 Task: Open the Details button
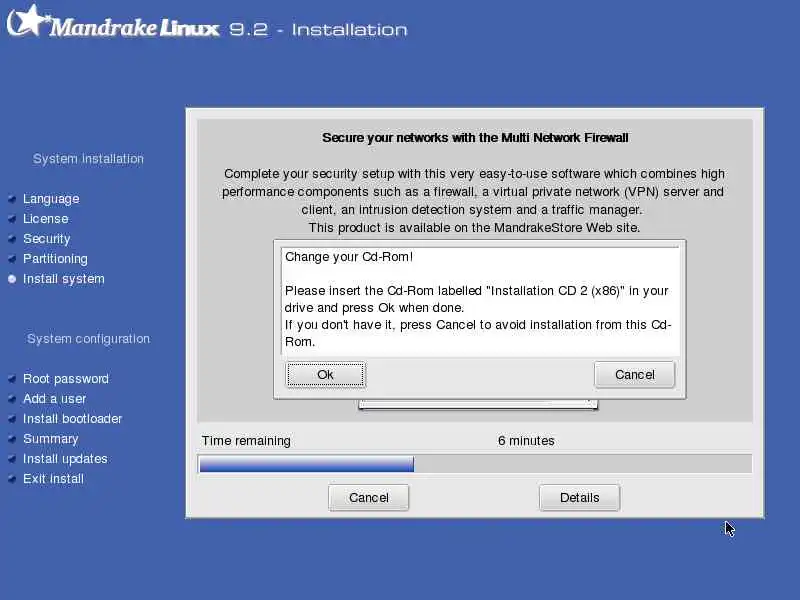pyautogui.click(x=580, y=497)
